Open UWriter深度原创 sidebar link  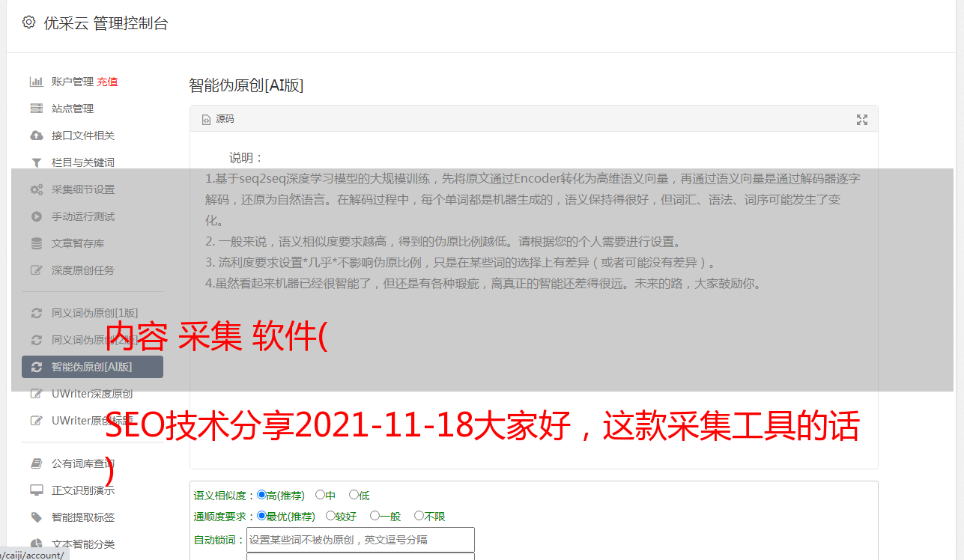[x=92, y=394]
